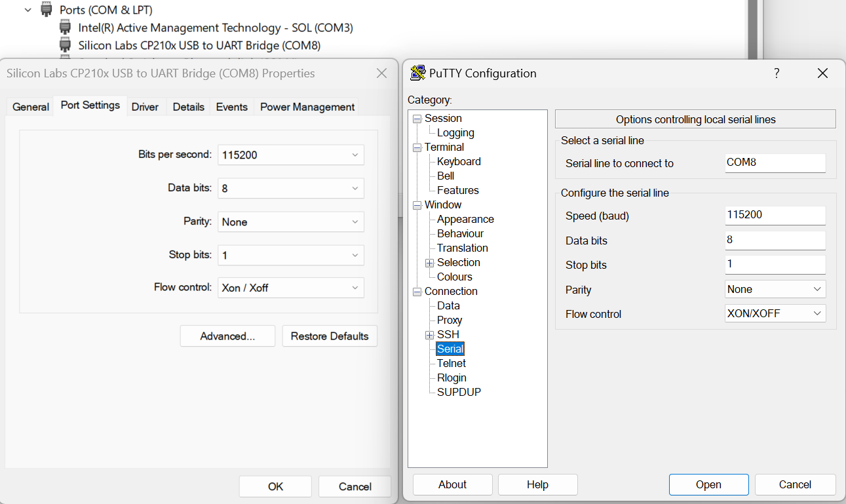Select Keyboard in the category tree

click(x=459, y=162)
